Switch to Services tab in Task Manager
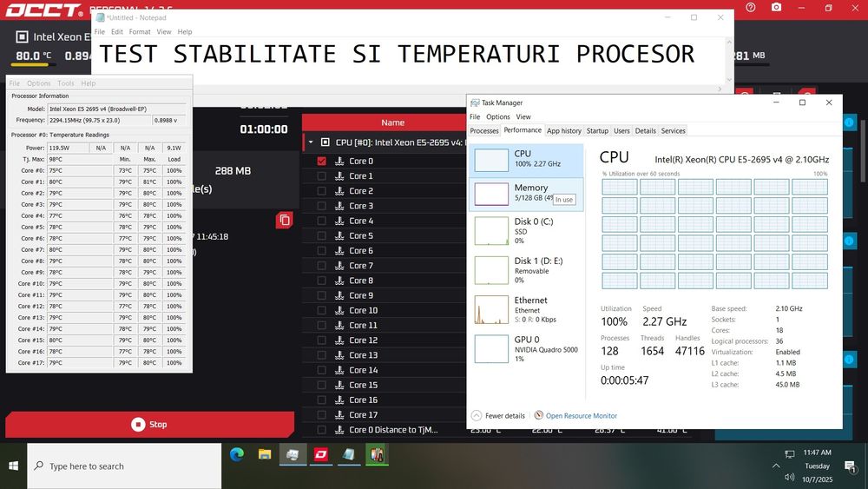868x489 pixels. pyautogui.click(x=674, y=130)
